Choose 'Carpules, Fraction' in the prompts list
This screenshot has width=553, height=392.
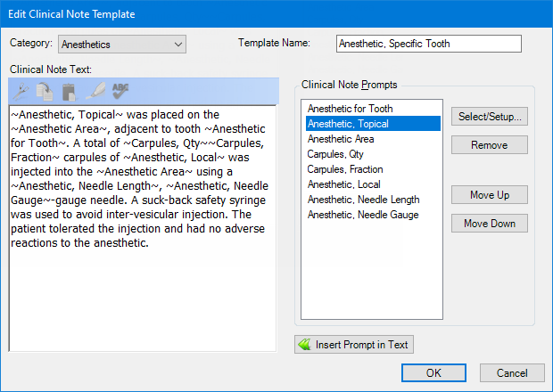pos(345,169)
